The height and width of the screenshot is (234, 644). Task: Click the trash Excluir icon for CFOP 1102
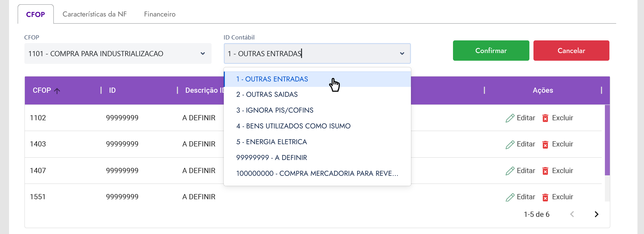pyautogui.click(x=545, y=118)
